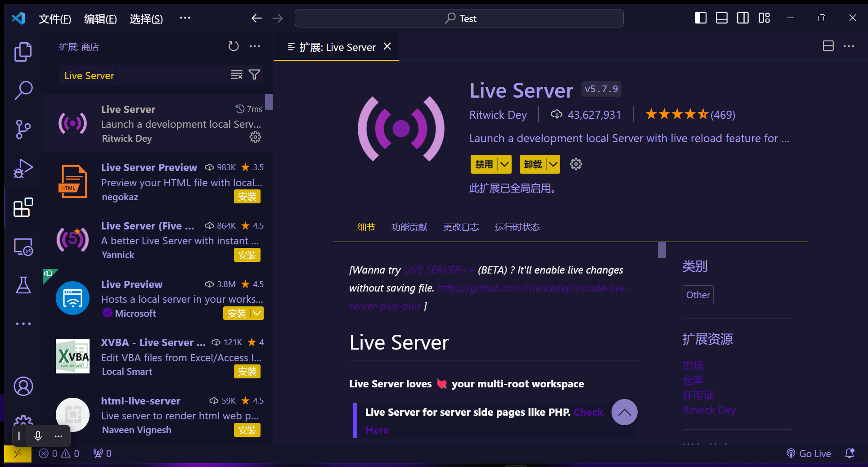Install the Live Server Preview extension
This screenshot has height=467, width=868.
[x=247, y=197]
